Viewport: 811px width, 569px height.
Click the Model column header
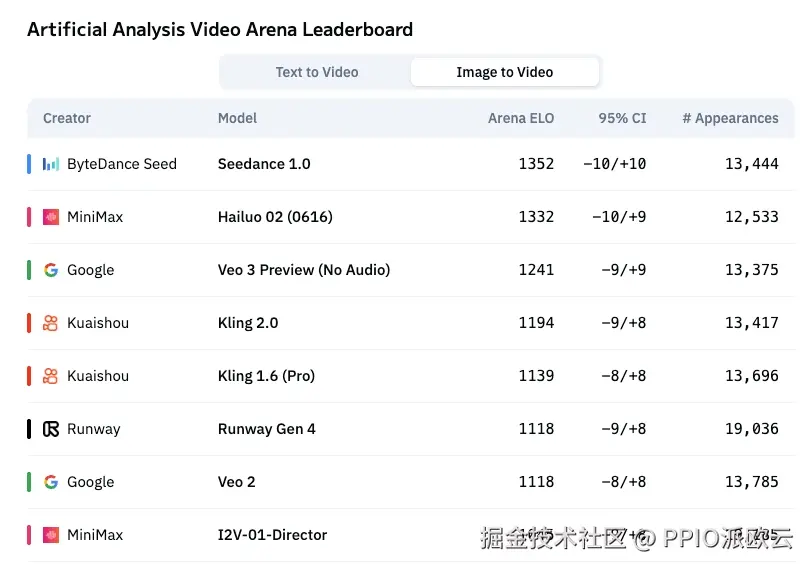[237, 118]
